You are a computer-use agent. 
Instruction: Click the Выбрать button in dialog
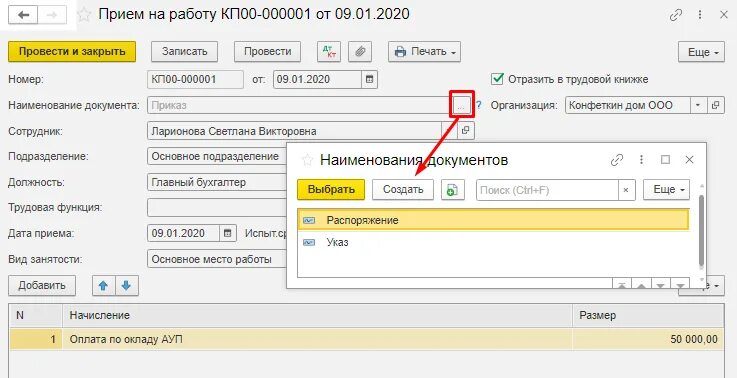coord(331,190)
